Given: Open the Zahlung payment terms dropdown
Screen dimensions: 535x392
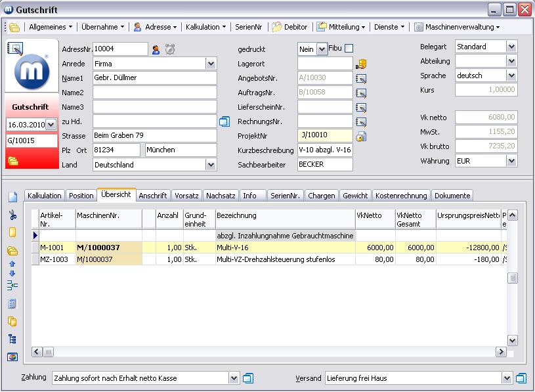Looking at the screenshot, I should (x=234, y=378).
